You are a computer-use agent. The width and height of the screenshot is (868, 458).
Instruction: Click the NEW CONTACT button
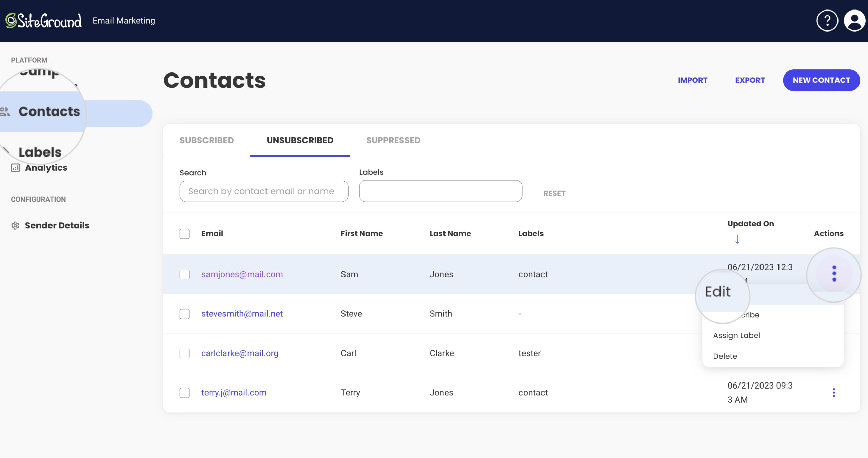click(x=822, y=80)
